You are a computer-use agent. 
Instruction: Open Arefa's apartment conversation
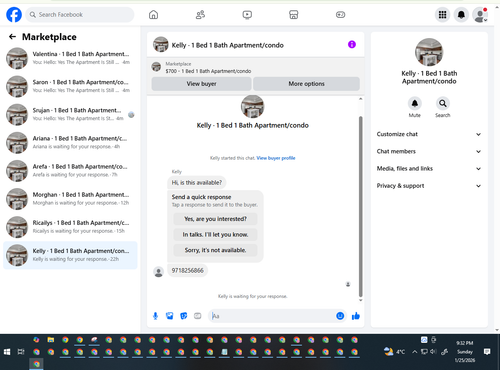[x=70, y=170]
